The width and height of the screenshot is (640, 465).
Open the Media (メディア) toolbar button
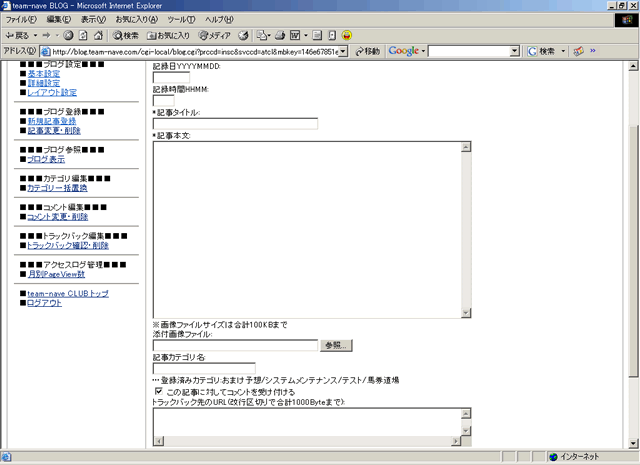[x=213, y=35]
